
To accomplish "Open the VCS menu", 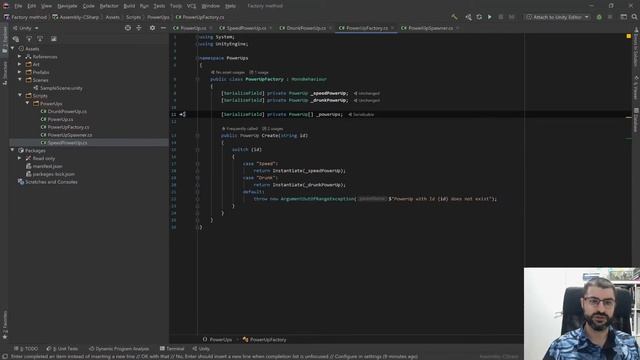I will [191, 6].
